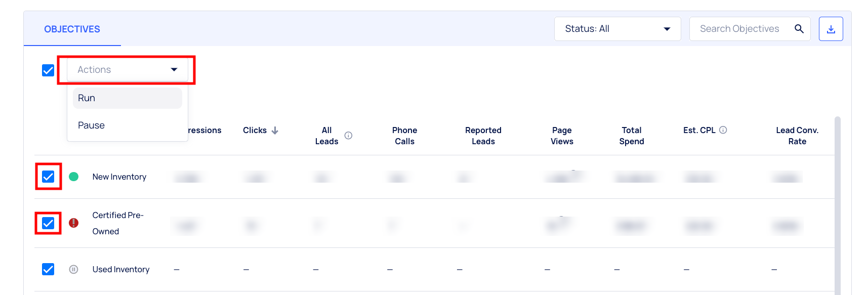868x295 pixels.
Task: Click the info icon beside Est. CPL
Action: point(723,130)
